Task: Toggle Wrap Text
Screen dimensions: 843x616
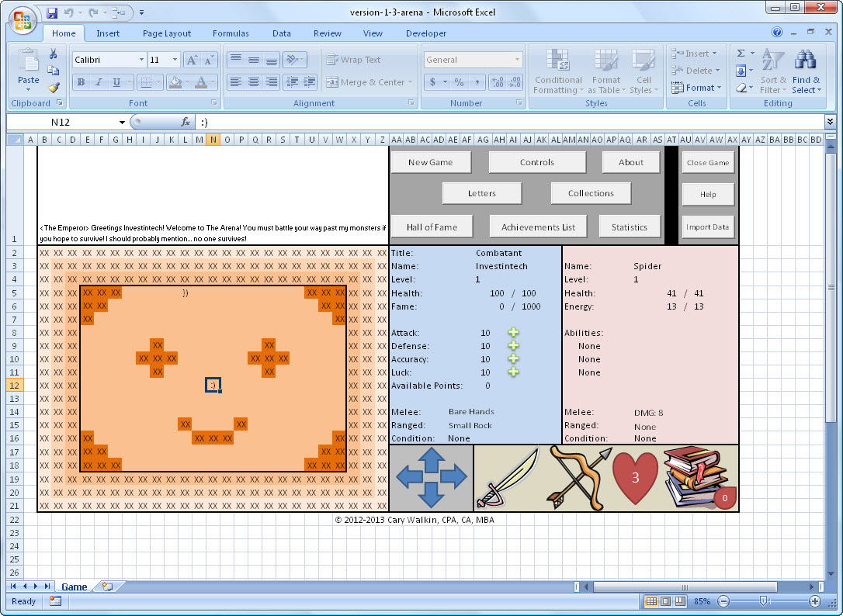Action: point(353,60)
